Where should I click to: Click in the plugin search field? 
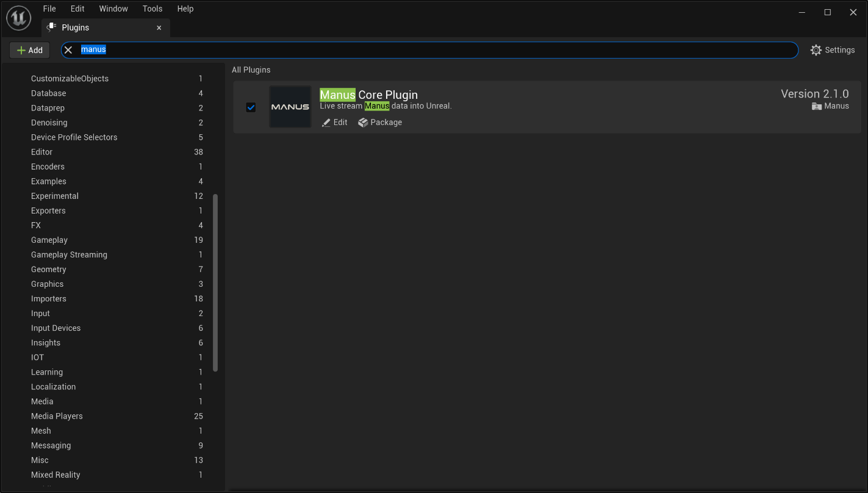(x=427, y=50)
